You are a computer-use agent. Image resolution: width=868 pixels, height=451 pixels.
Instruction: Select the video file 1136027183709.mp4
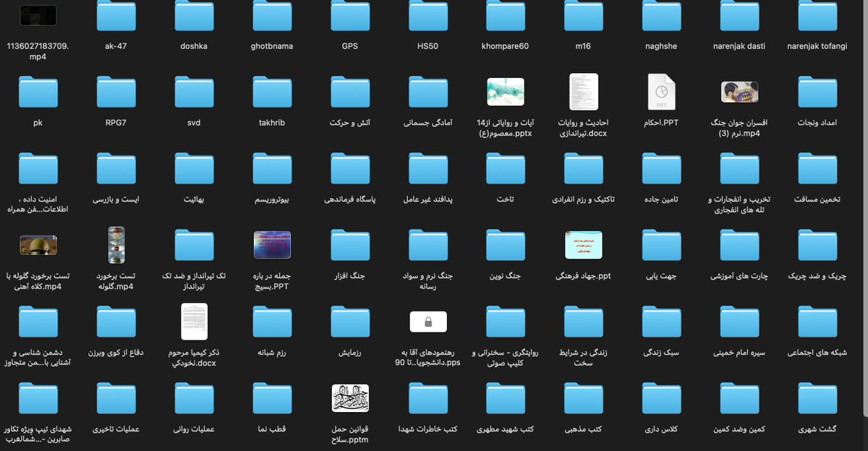[x=38, y=14]
